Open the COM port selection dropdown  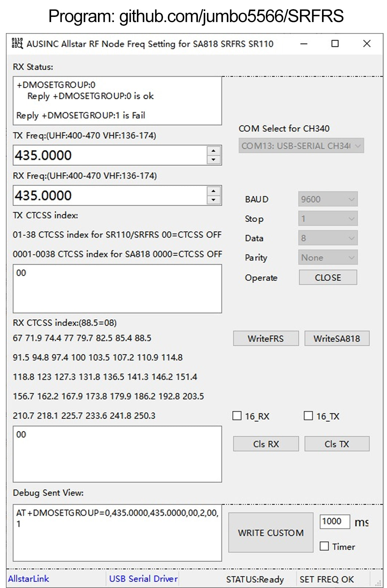click(x=301, y=146)
